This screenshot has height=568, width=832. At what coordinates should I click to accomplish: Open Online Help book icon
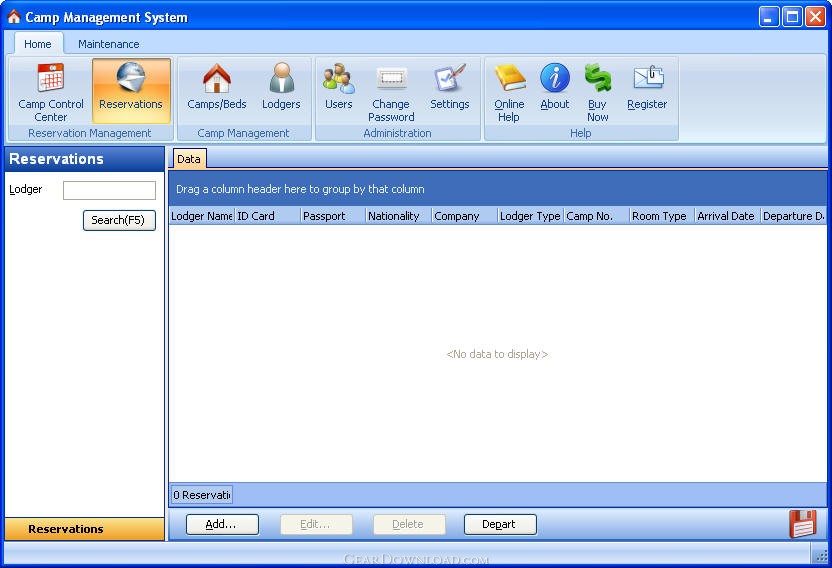coord(509,78)
